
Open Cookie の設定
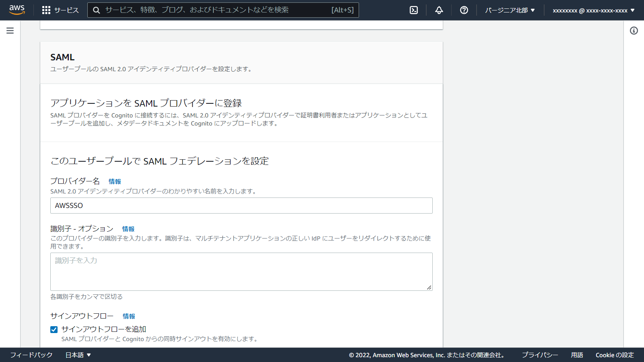(x=615, y=355)
